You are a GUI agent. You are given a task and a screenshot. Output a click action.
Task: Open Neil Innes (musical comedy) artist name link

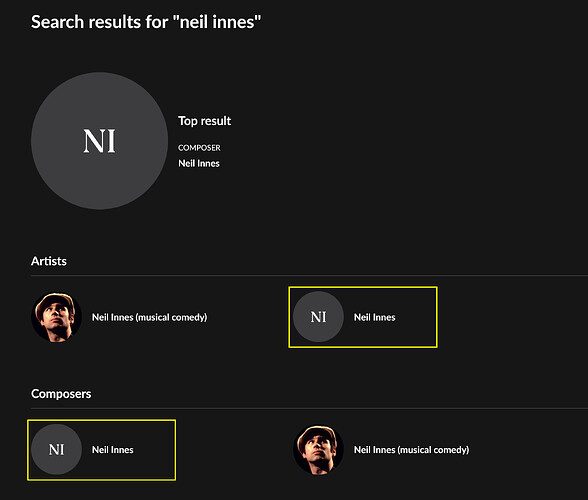click(x=149, y=317)
